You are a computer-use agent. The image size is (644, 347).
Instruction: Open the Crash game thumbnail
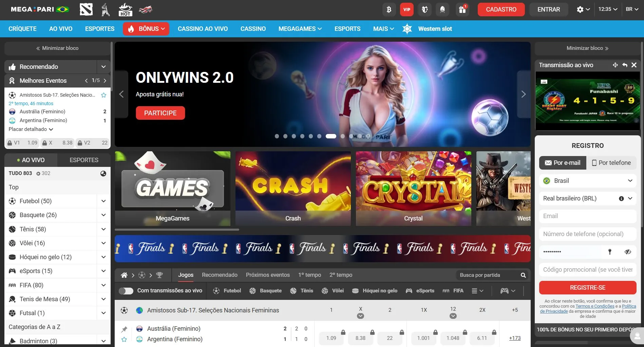[x=293, y=189]
